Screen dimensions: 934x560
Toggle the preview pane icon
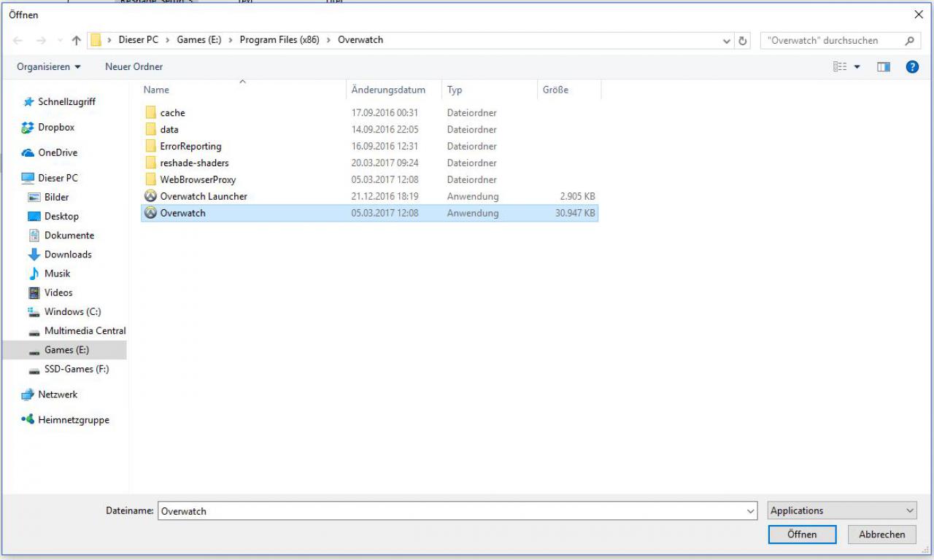pos(884,66)
